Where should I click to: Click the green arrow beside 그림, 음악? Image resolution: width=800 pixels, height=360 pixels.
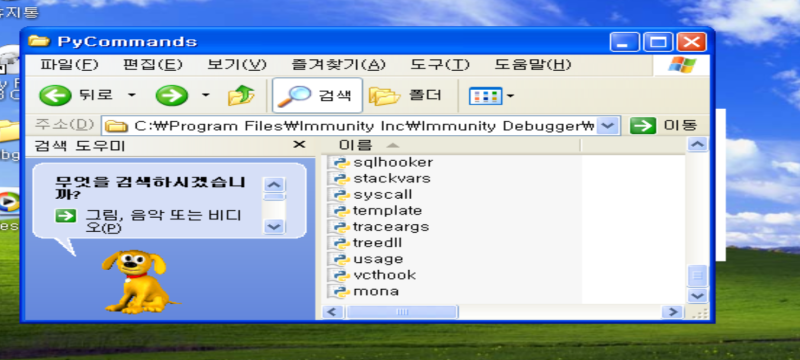(x=65, y=216)
